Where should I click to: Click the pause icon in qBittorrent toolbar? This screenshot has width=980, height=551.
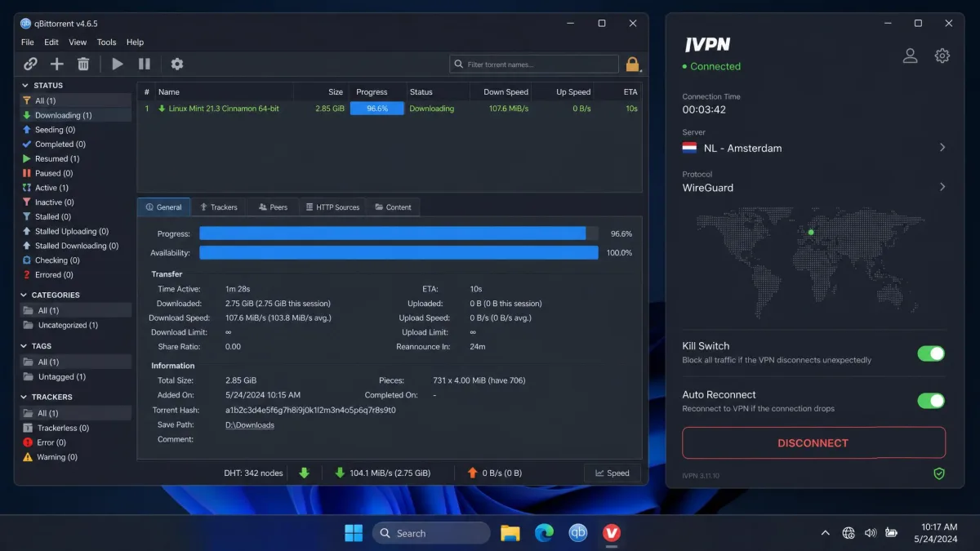click(145, 64)
